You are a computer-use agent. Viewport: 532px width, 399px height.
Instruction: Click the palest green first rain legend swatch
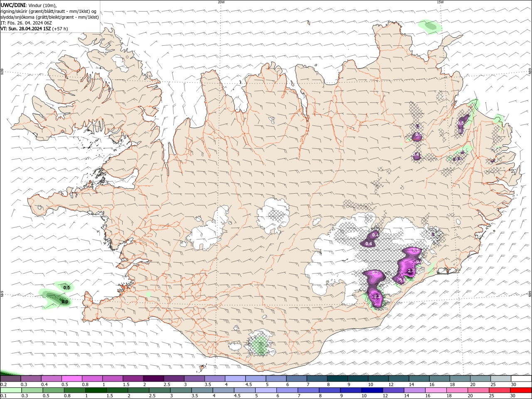pos(11,390)
